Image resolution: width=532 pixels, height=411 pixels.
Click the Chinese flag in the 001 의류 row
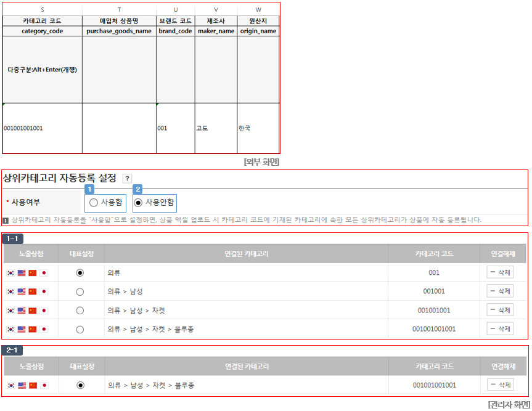coord(33,273)
